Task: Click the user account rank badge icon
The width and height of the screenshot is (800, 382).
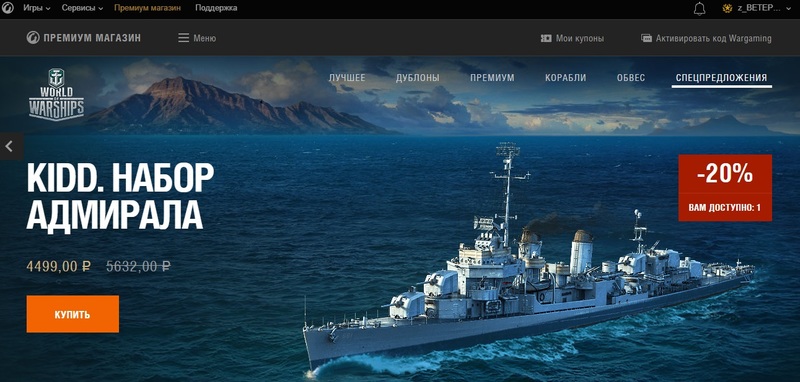Action: pos(728,8)
